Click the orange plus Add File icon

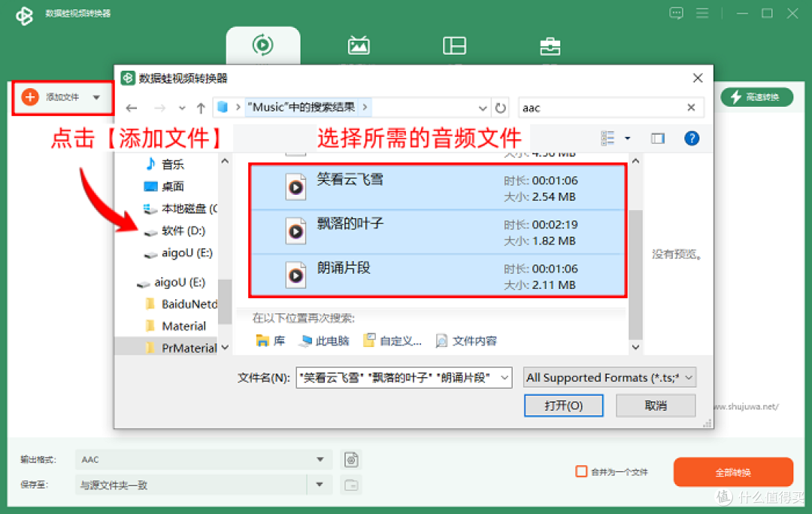30,97
